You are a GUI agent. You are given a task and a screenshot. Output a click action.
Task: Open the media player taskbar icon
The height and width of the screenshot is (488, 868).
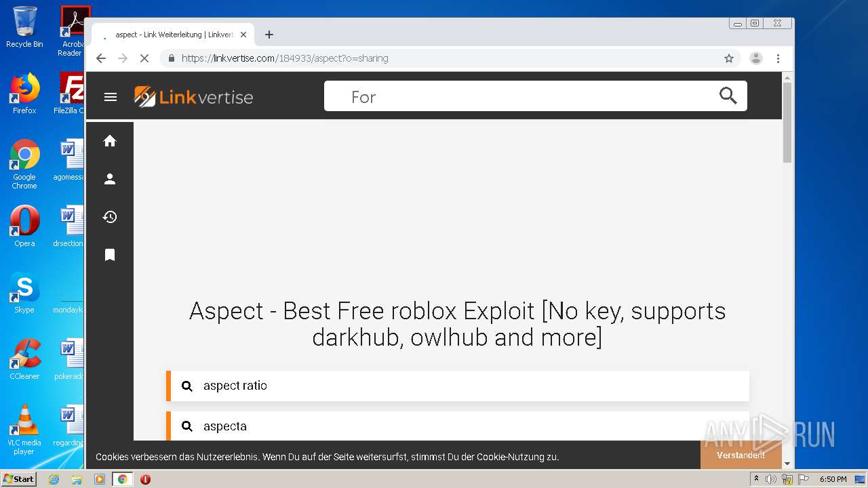coord(100,479)
